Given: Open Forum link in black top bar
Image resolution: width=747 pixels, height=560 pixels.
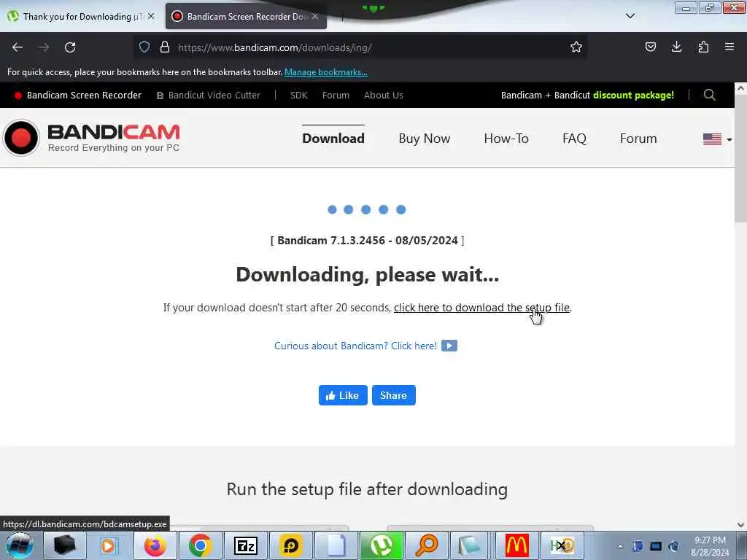Looking at the screenshot, I should click(x=336, y=96).
